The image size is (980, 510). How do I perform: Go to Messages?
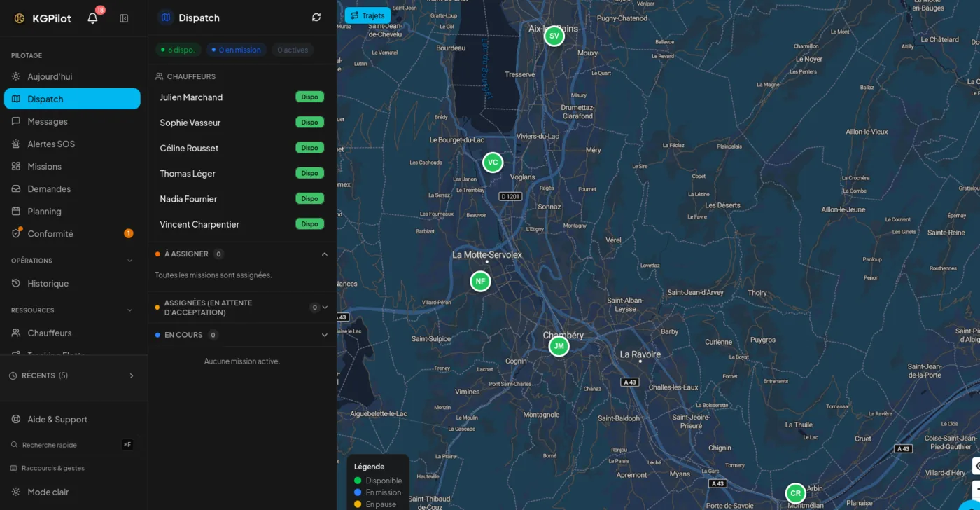point(72,121)
